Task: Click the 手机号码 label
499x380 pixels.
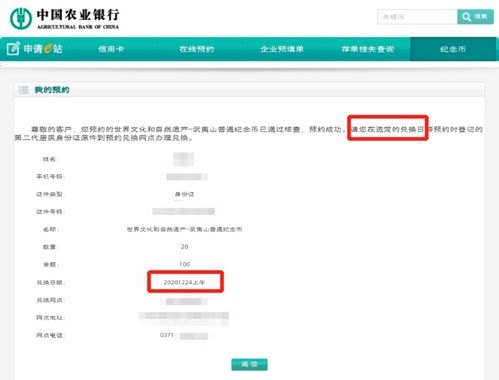Action: tap(50, 176)
